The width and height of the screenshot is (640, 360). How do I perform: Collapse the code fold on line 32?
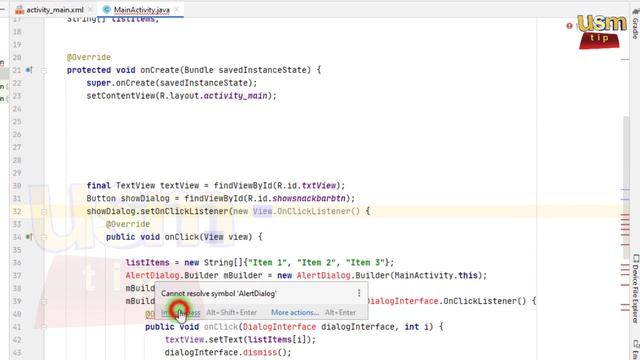click(x=44, y=211)
